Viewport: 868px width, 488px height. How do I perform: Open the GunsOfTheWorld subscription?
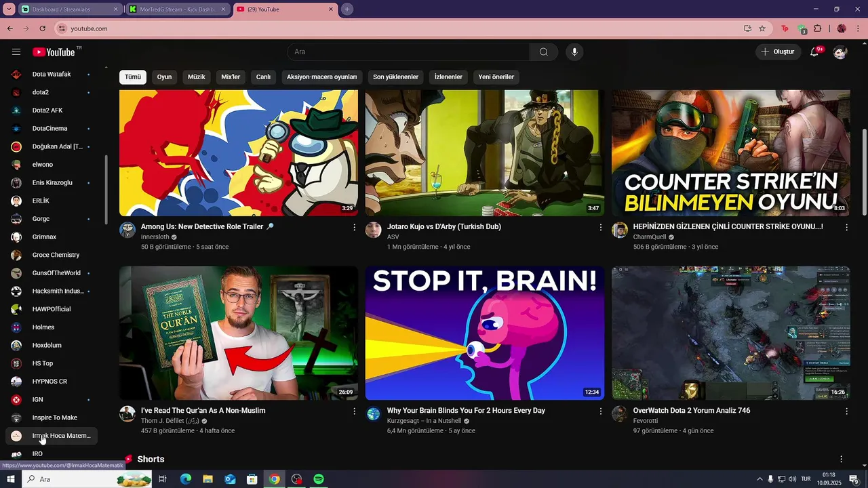point(52,273)
